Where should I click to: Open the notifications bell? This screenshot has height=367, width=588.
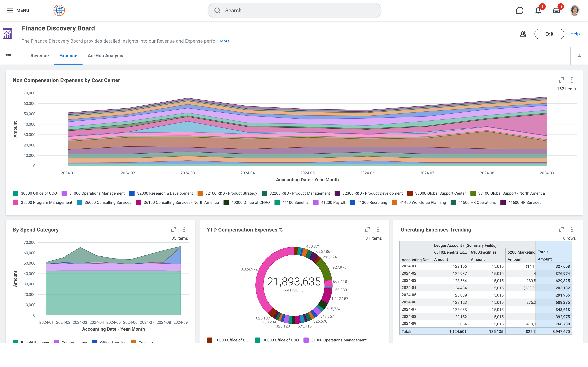click(x=538, y=10)
